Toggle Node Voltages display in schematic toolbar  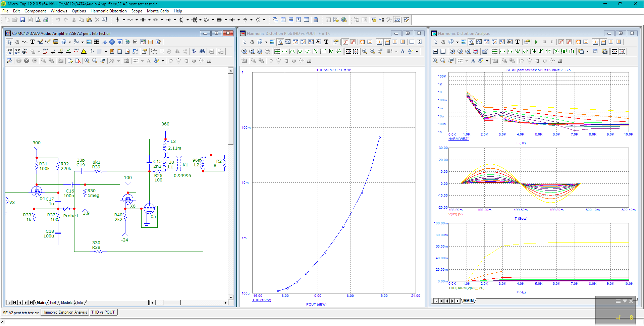coord(45,51)
